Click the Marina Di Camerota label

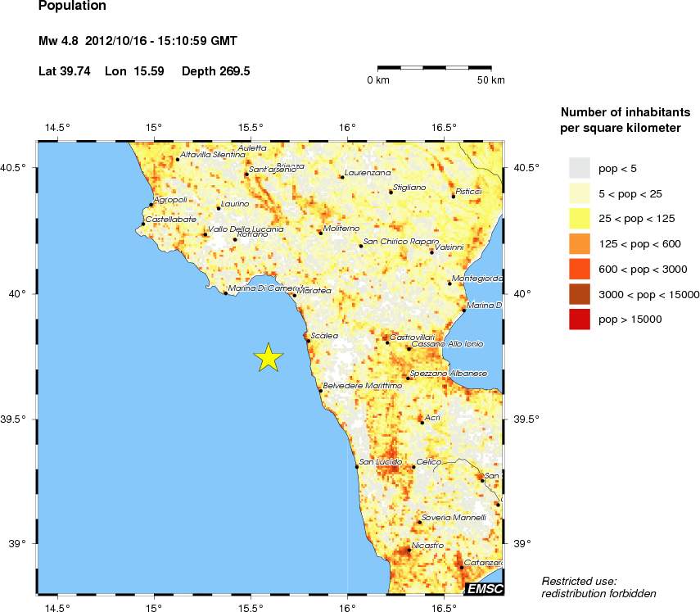262,288
